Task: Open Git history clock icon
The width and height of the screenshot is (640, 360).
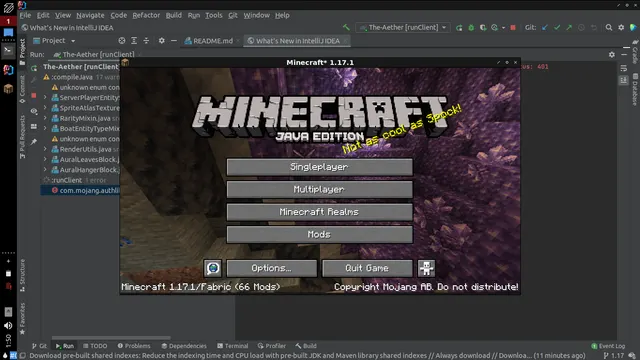Action: click(x=581, y=27)
